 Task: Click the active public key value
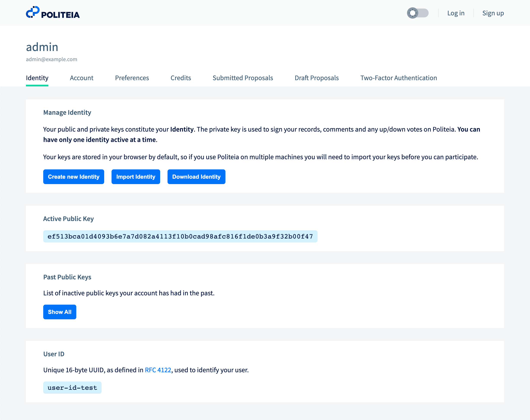(180, 236)
